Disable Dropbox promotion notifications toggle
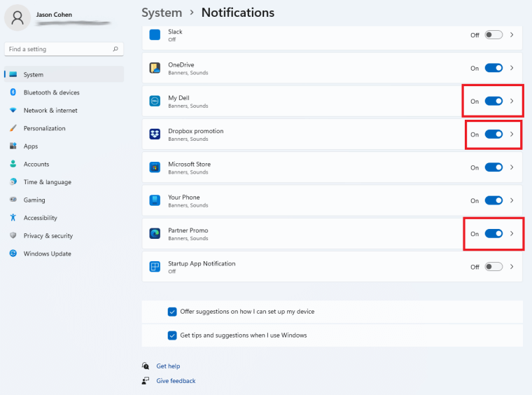The width and height of the screenshot is (532, 395). pyautogui.click(x=493, y=134)
